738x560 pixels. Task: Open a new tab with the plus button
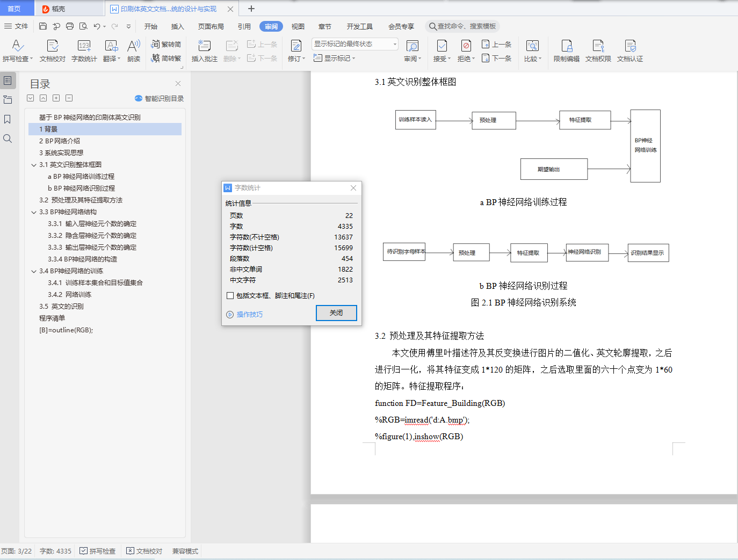coord(251,9)
